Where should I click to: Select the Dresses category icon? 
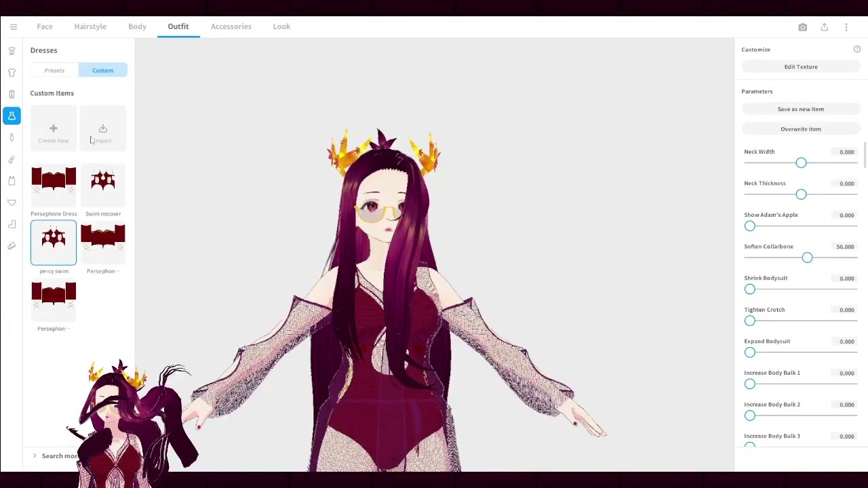[12, 116]
